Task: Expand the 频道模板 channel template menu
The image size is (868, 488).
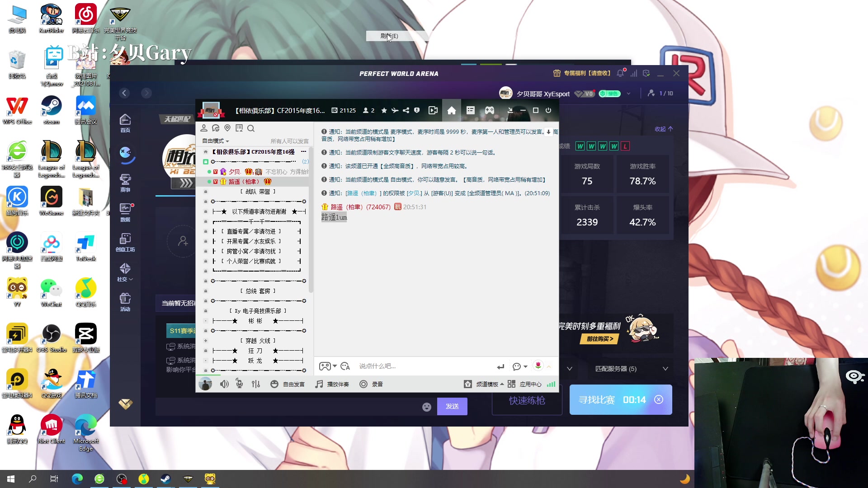Action: pos(484,384)
